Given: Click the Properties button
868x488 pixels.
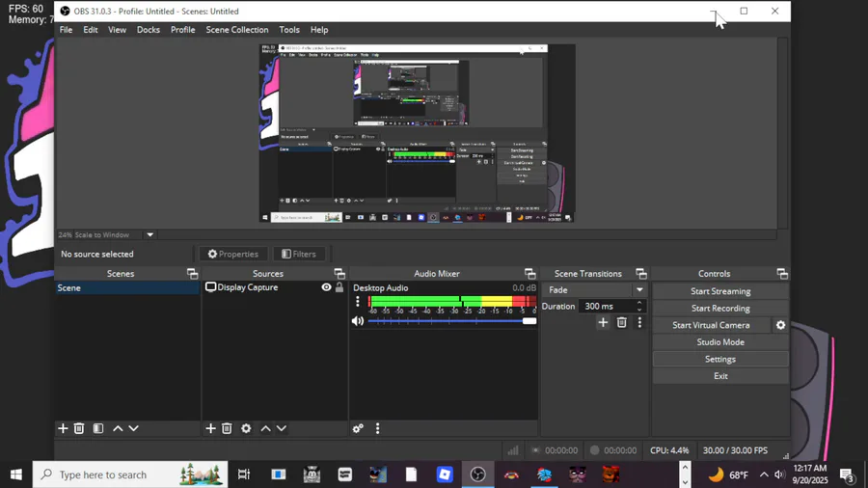Looking at the screenshot, I should coord(233,254).
